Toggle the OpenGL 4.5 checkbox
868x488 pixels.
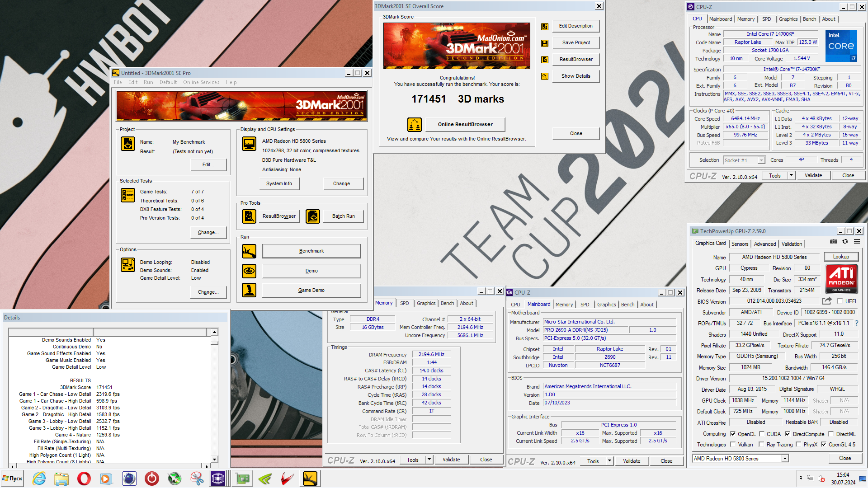pos(824,445)
